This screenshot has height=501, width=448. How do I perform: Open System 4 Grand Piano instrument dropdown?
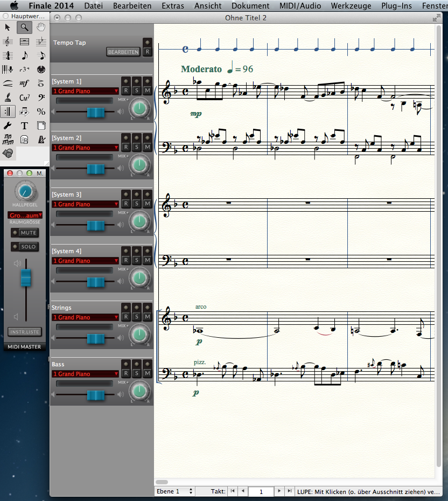click(85, 261)
